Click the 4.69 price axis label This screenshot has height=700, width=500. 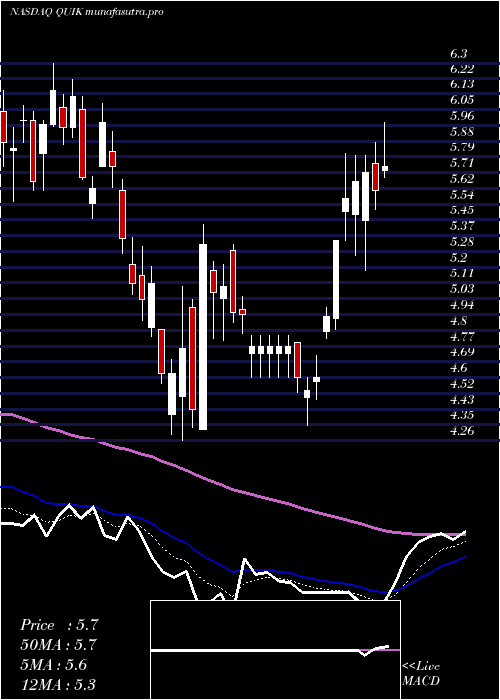(462, 352)
